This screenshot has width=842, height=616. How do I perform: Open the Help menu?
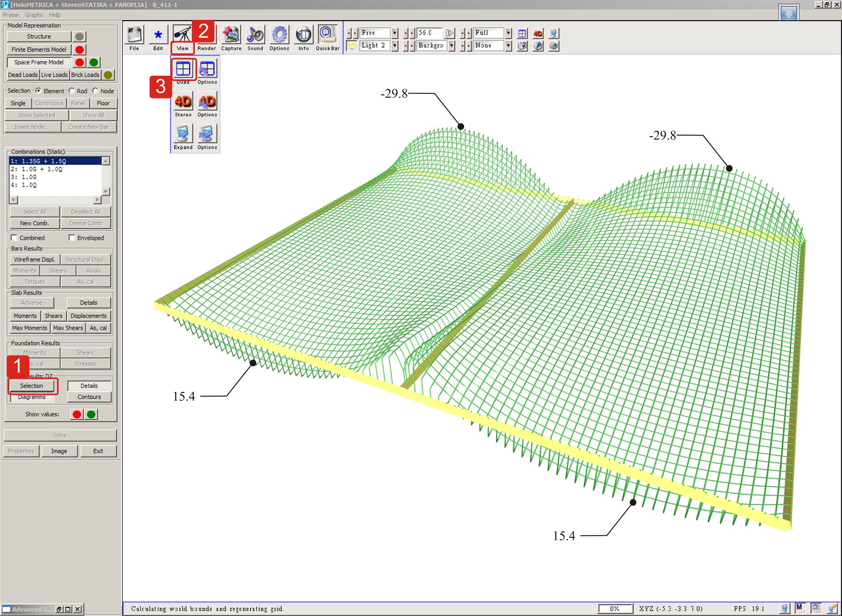pos(54,15)
